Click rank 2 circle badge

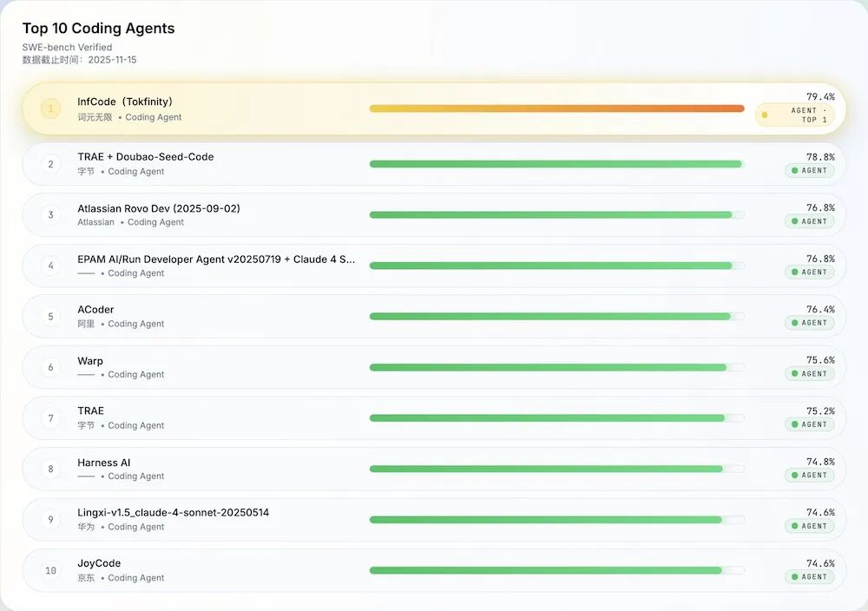tap(50, 164)
